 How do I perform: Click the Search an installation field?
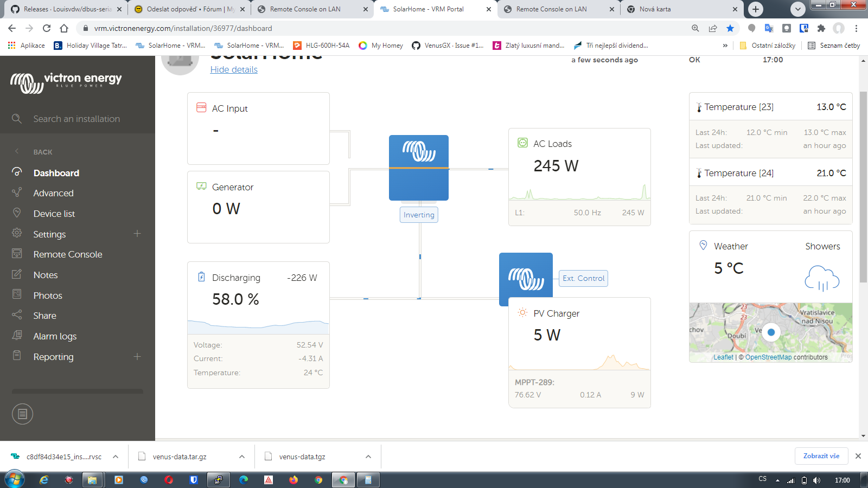[x=76, y=119]
